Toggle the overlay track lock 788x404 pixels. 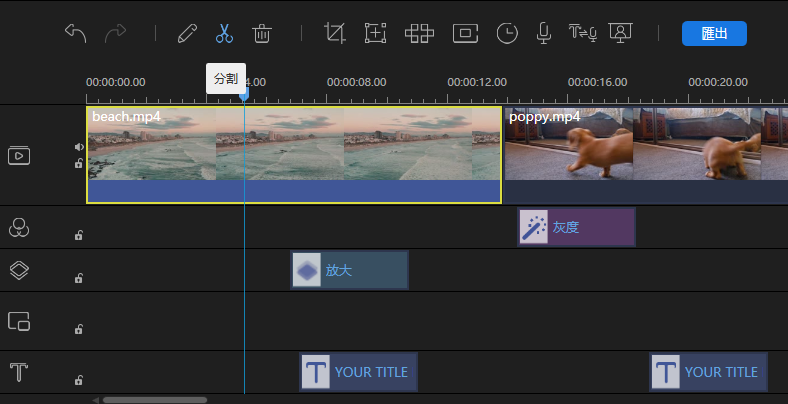79,278
